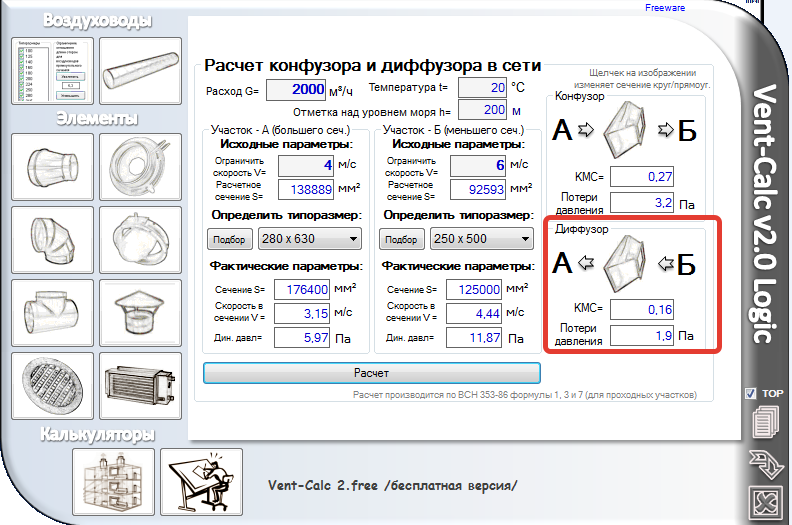Click Подбор button for section B
The height and width of the screenshot is (525, 792).
pos(401,239)
